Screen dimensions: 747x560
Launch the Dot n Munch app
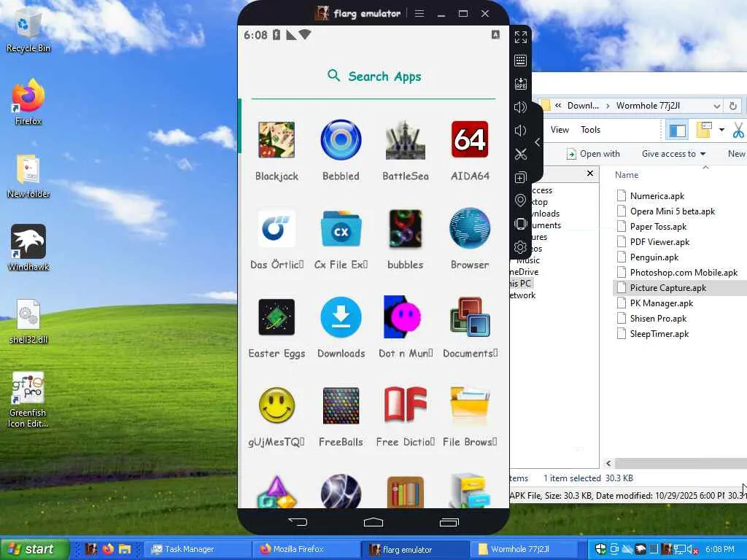pyautogui.click(x=403, y=317)
